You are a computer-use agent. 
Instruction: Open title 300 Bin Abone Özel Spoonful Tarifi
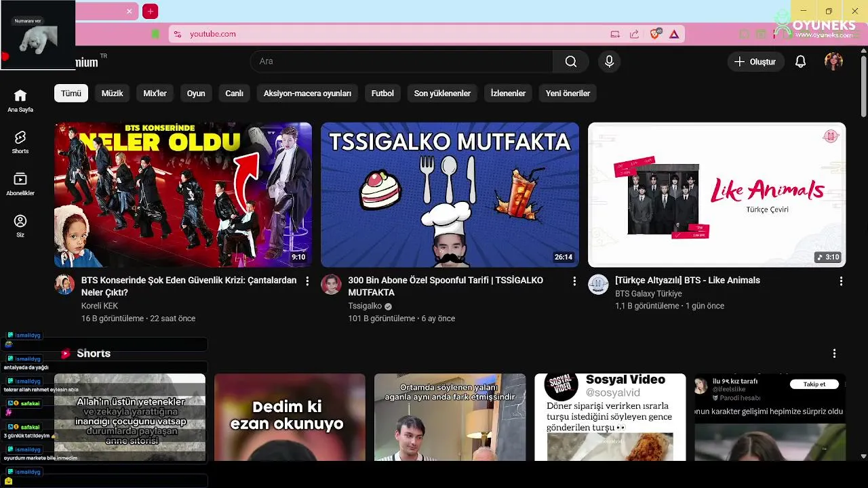[446, 287]
